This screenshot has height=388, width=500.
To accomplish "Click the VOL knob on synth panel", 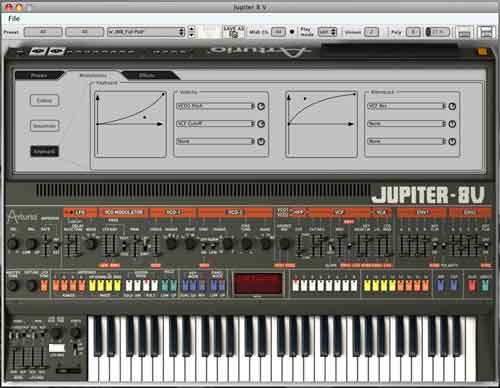I will tap(13, 244).
